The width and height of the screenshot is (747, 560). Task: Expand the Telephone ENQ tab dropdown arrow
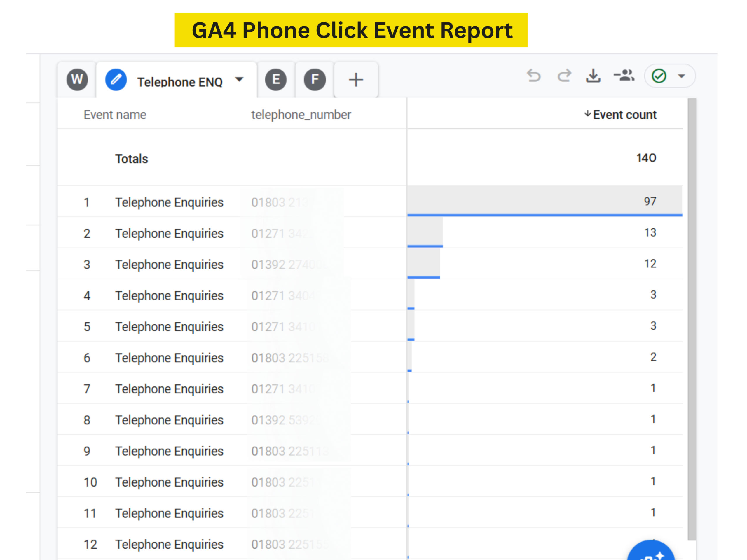(239, 80)
